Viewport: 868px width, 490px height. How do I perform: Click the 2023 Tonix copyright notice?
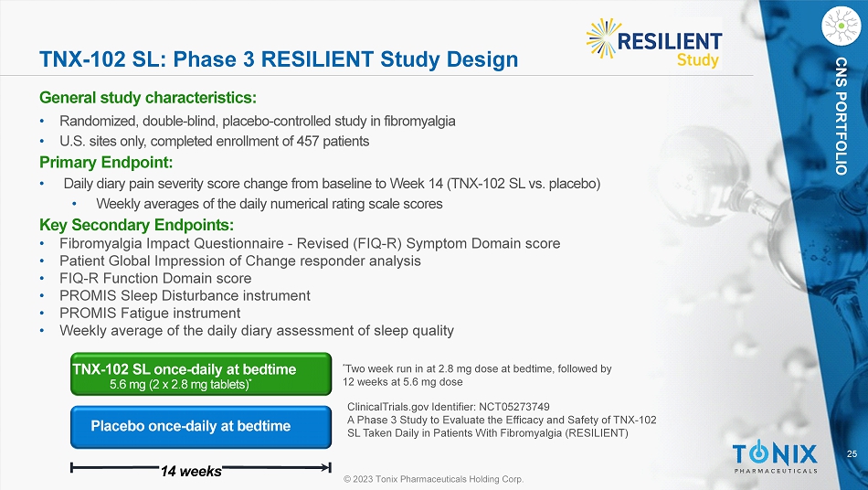click(x=433, y=481)
